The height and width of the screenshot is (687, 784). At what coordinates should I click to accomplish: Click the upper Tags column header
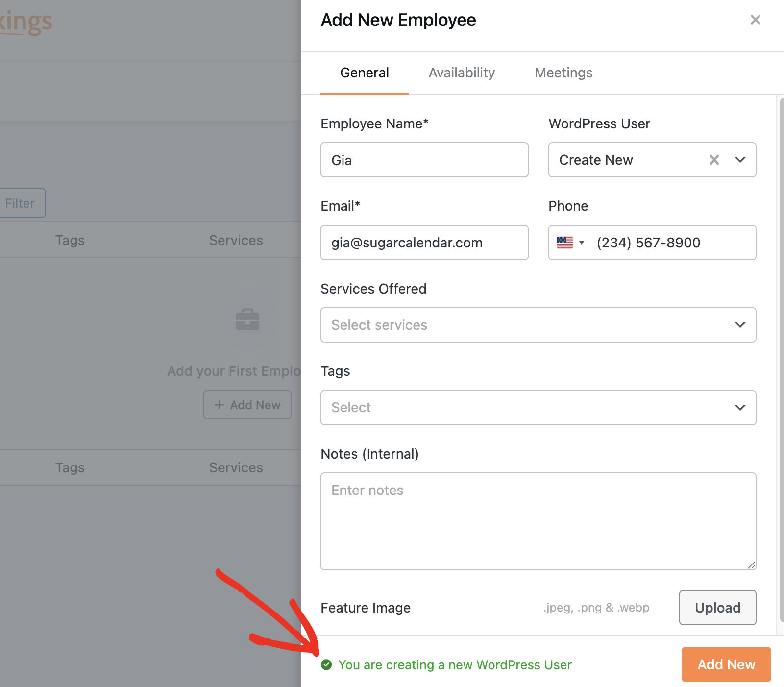pos(70,240)
